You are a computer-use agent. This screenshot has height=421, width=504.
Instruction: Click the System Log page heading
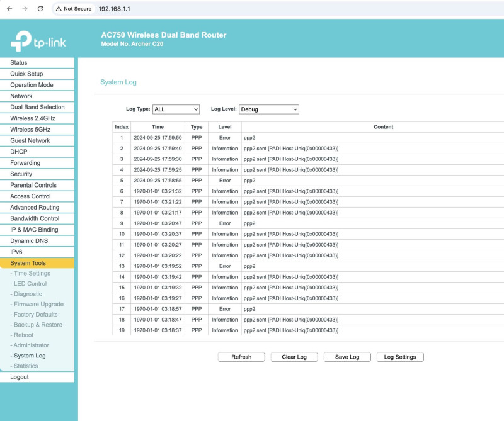118,82
